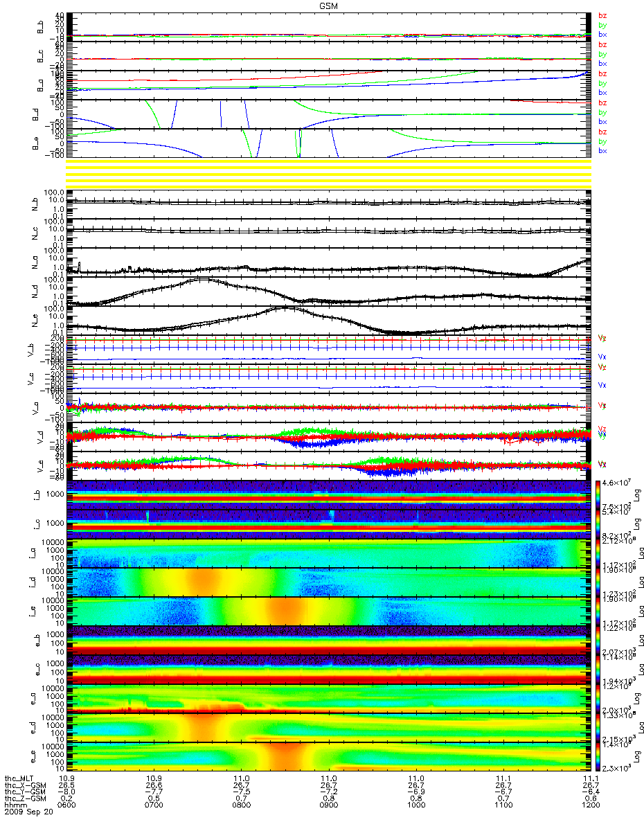Click the 1100 time tick label
This screenshot has height=831, width=644.
502,806
